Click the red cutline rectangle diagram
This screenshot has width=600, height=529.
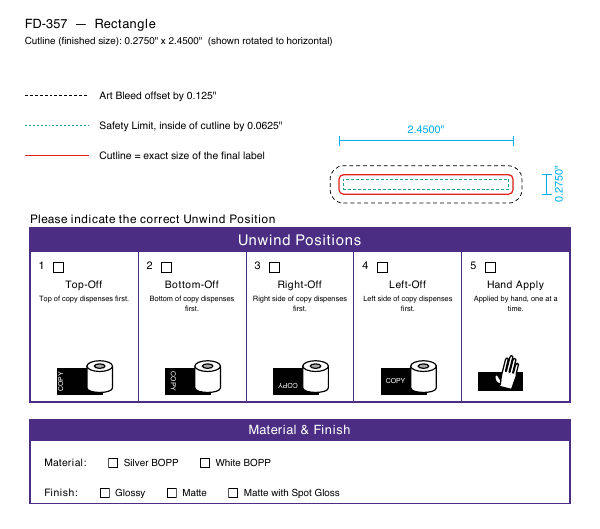pos(426,184)
